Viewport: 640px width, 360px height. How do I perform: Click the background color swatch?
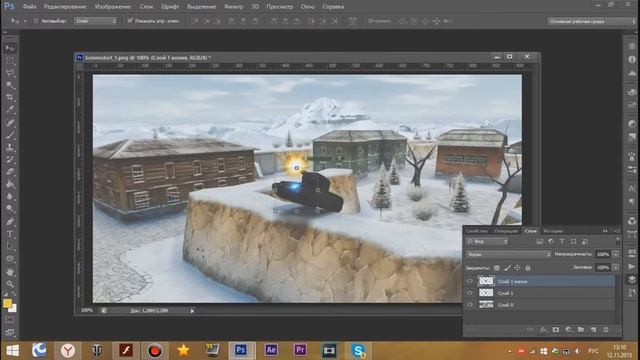[13, 308]
